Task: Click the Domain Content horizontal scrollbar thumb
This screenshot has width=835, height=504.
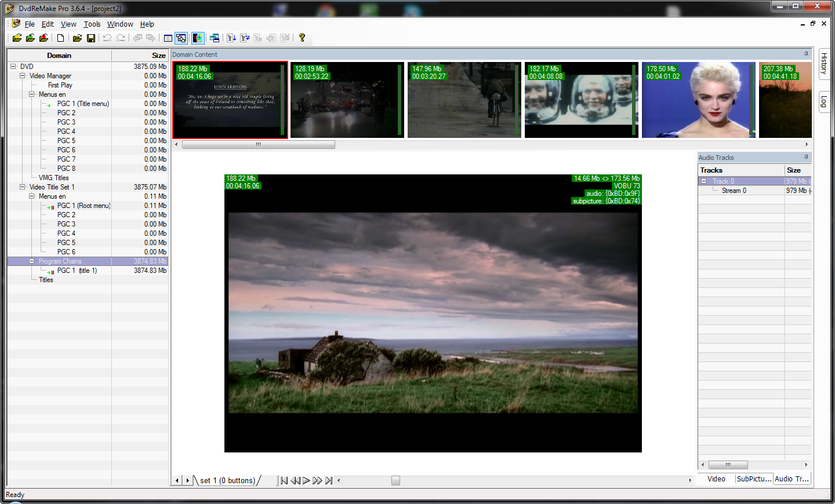Action: coord(259,145)
